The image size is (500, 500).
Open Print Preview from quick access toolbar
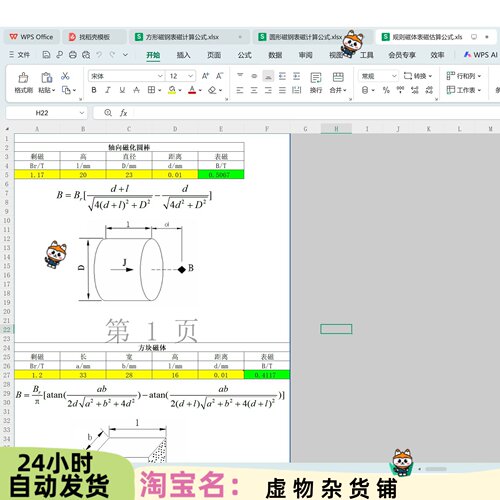(86, 55)
